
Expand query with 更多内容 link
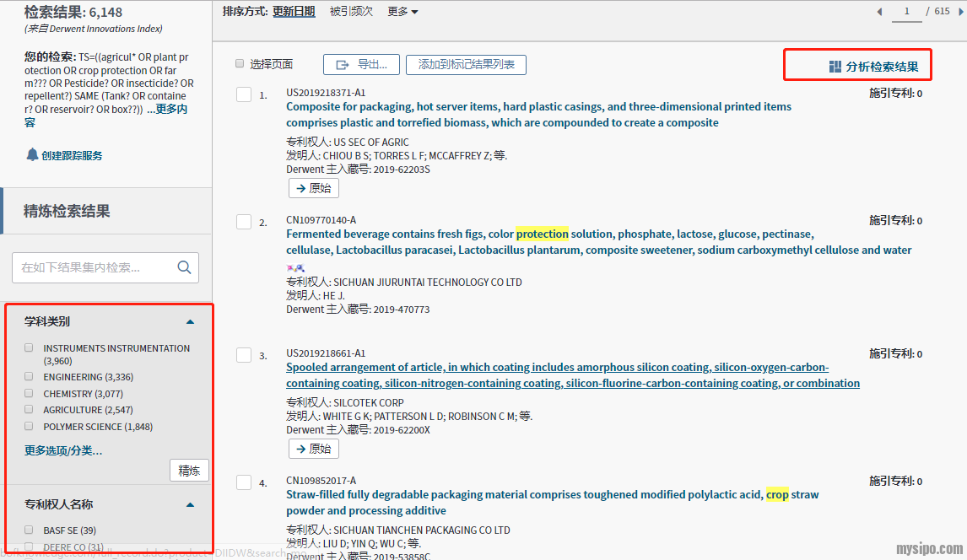pos(105,116)
